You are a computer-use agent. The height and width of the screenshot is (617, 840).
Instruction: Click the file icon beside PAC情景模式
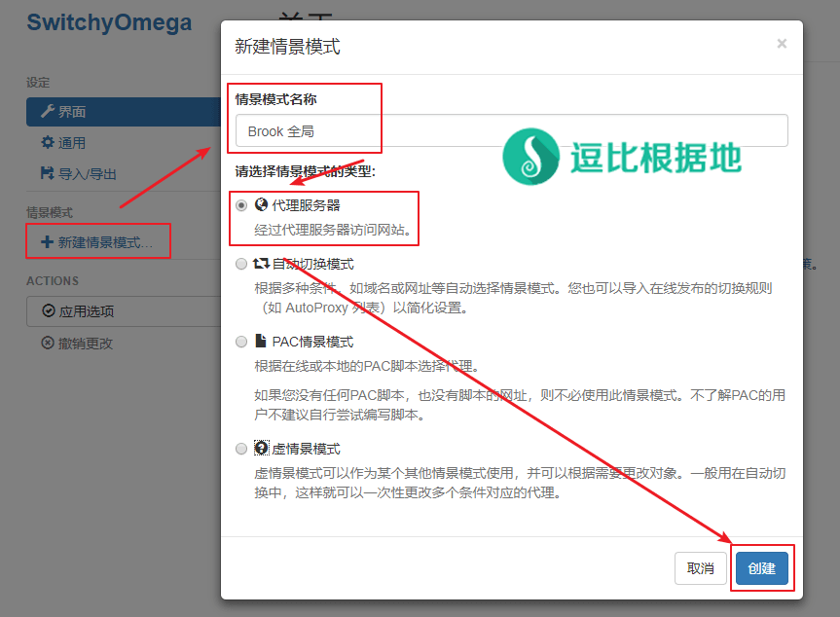260,342
